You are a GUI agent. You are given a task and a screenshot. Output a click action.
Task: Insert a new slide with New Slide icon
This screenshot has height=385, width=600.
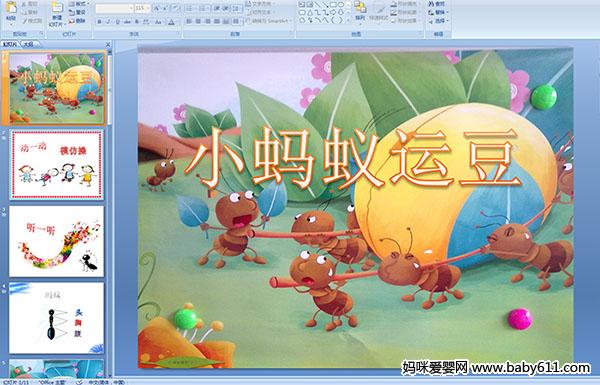pos(57,9)
